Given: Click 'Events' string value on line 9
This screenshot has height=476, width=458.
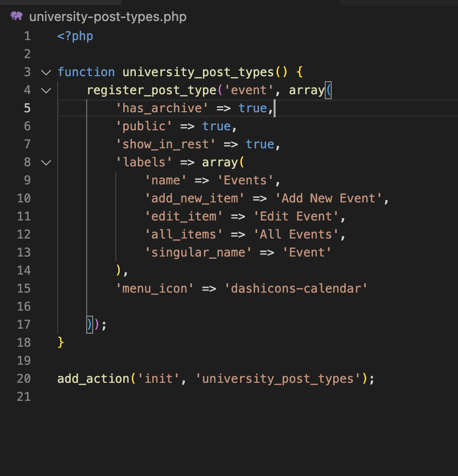Looking at the screenshot, I should (245, 180).
